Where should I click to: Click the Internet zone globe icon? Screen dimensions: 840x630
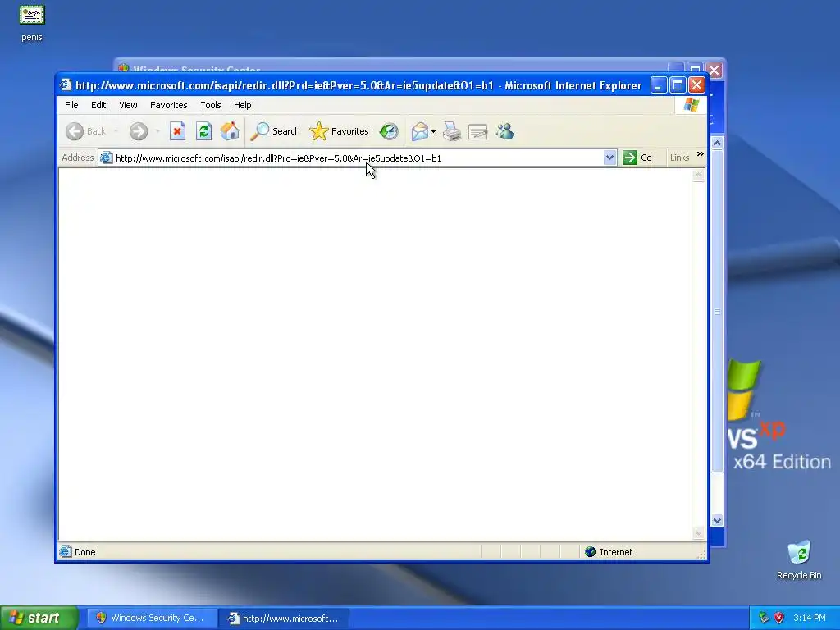[x=590, y=552]
